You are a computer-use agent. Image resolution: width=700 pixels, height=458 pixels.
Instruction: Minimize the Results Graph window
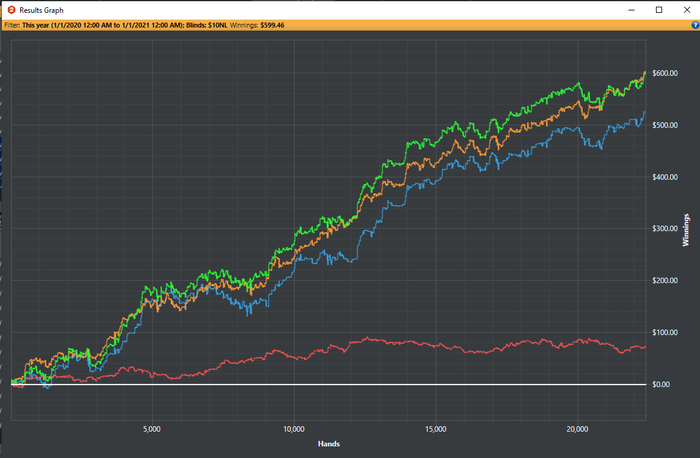pyautogui.click(x=631, y=10)
